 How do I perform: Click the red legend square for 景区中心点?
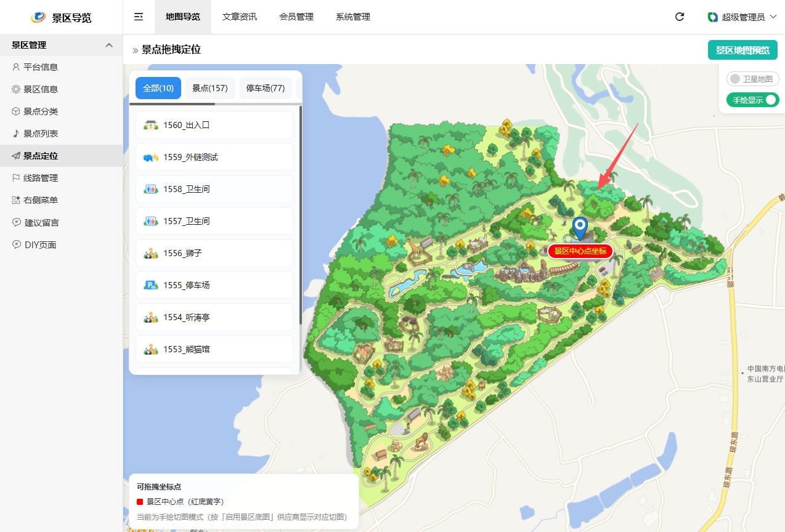[140, 502]
